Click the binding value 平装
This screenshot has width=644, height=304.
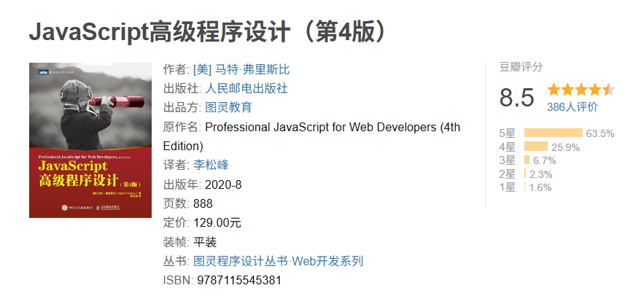[x=205, y=242]
